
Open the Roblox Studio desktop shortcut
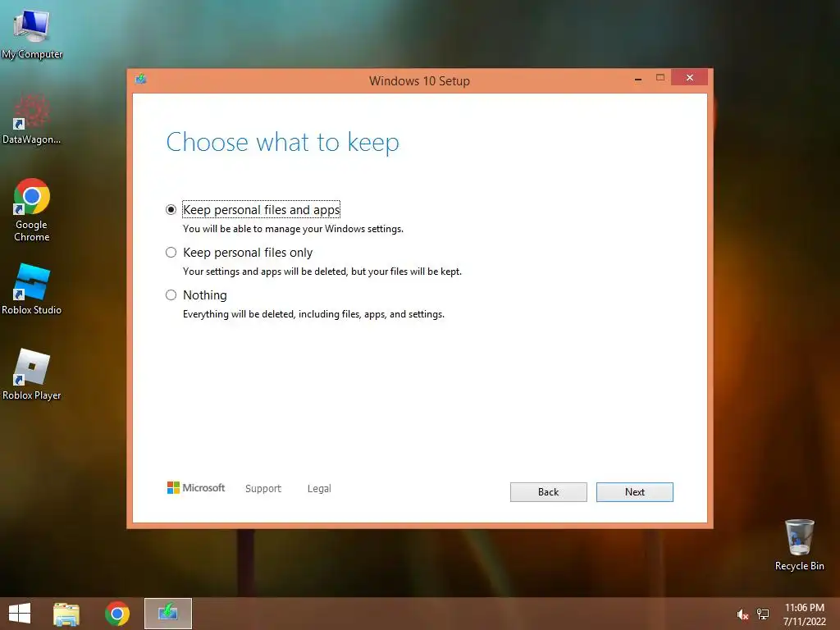(x=32, y=290)
